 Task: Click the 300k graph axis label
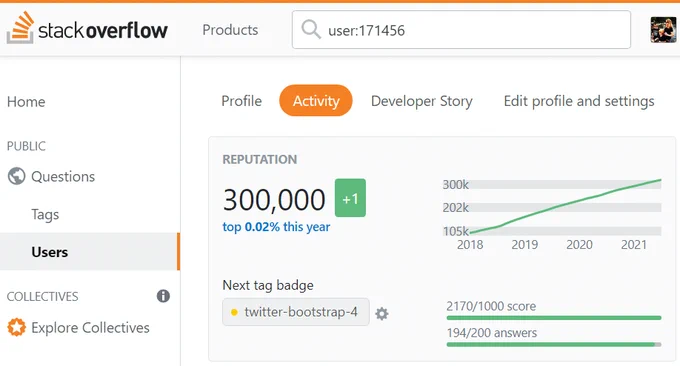pos(455,185)
